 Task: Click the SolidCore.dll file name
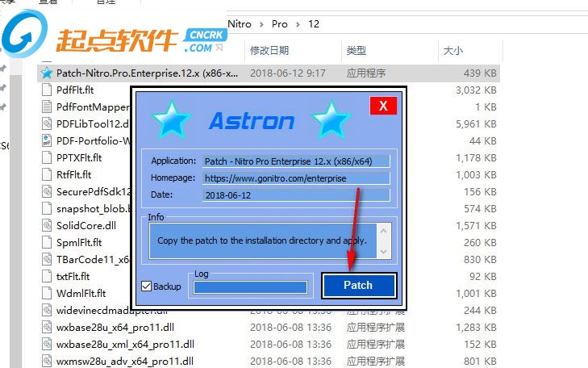point(86,225)
